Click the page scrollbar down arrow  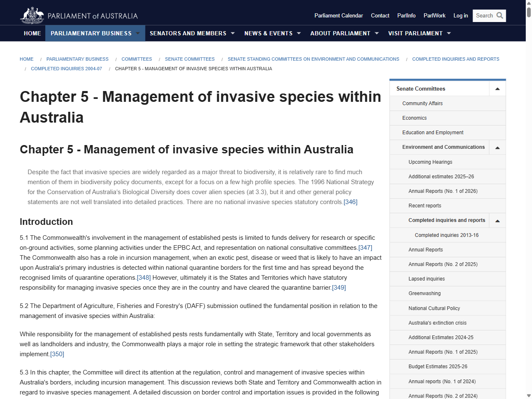pos(529,396)
